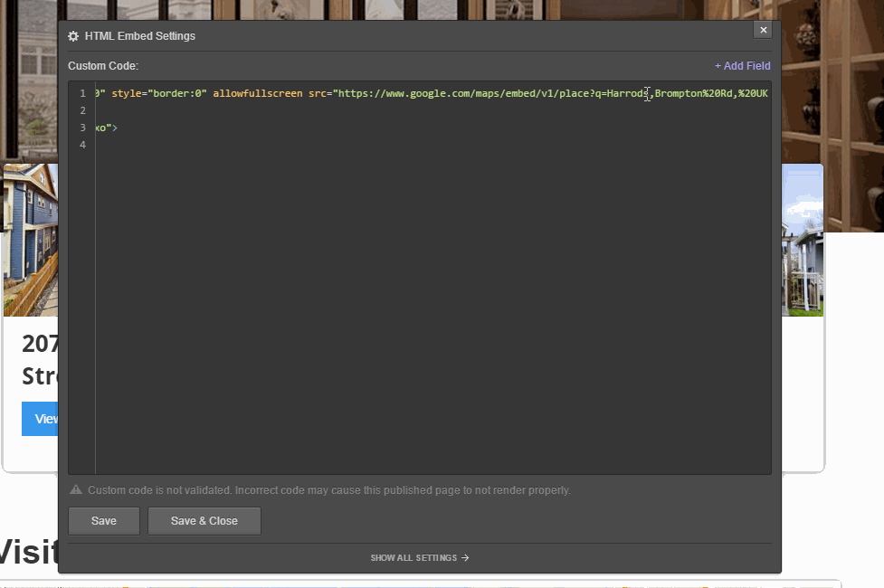Viewport: 884px width, 588px height.
Task: Click line number 2 in the gutter
Action: [82, 110]
